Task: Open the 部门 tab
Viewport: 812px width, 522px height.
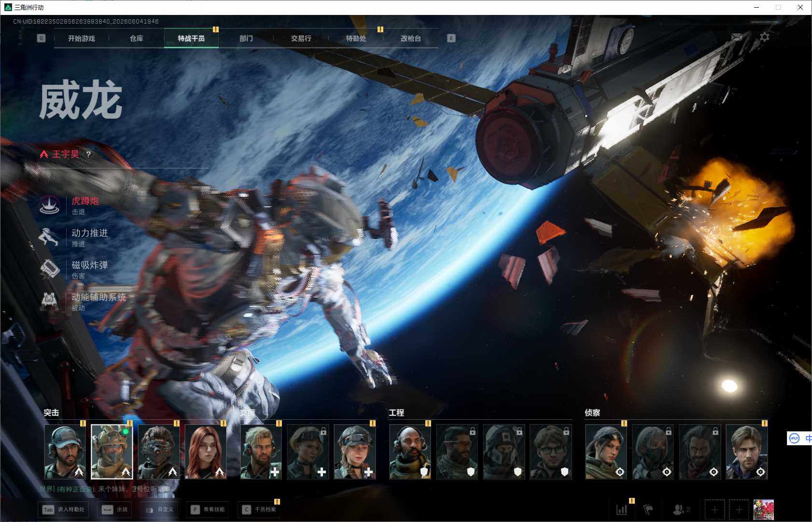Action: point(246,38)
